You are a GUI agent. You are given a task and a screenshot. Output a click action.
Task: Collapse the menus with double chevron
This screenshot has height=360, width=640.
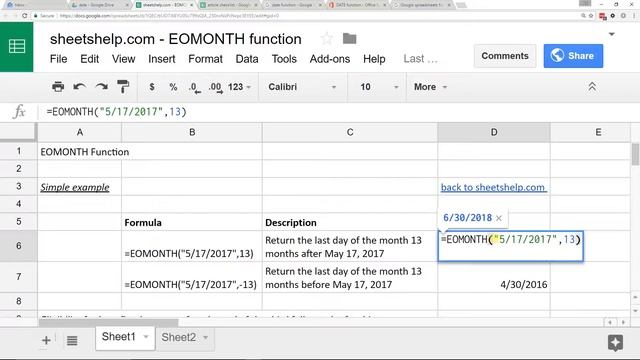click(592, 87)
